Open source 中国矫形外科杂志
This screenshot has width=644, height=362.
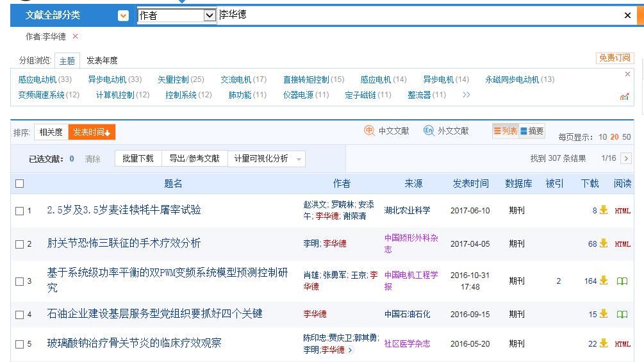pyautogui.click(x=411, y=243)
